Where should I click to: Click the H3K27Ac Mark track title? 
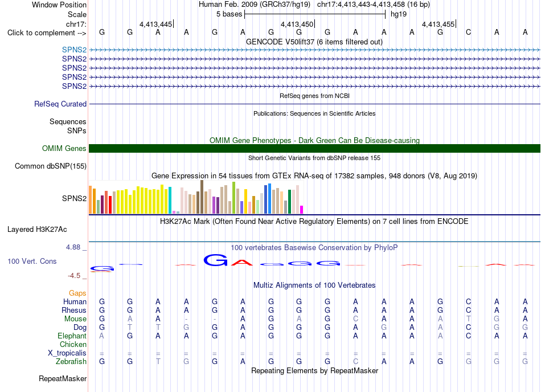(314, 221)
